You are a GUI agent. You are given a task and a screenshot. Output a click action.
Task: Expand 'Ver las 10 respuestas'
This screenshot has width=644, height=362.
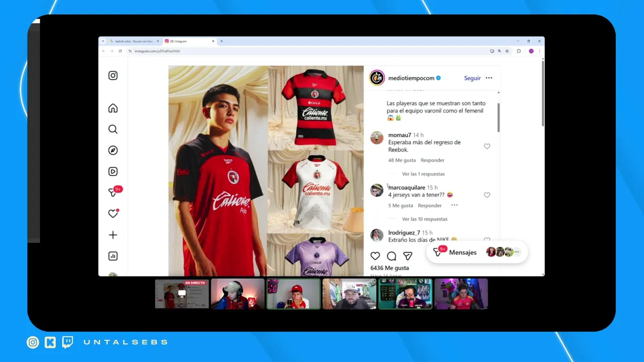(x=425, y=219)
